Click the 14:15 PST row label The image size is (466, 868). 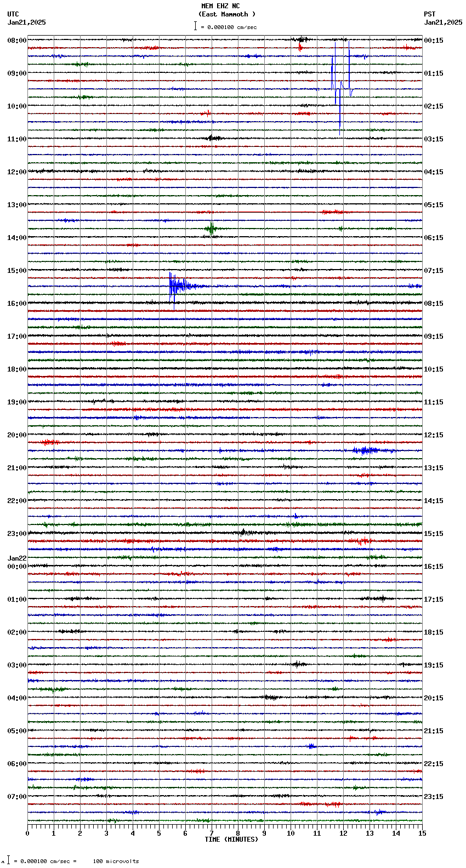(x=434, y=501)
